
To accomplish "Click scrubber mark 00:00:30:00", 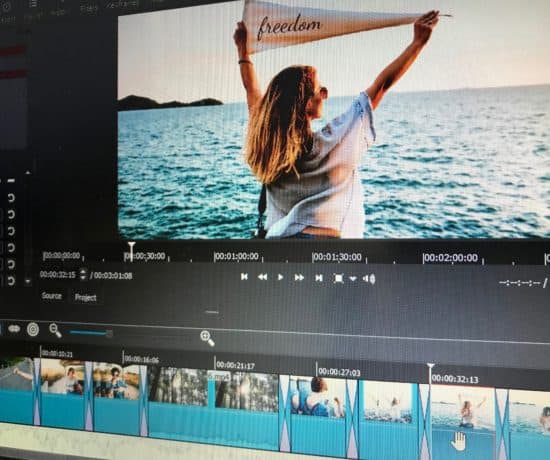I will pyautogui.click(x=145, y=256).
